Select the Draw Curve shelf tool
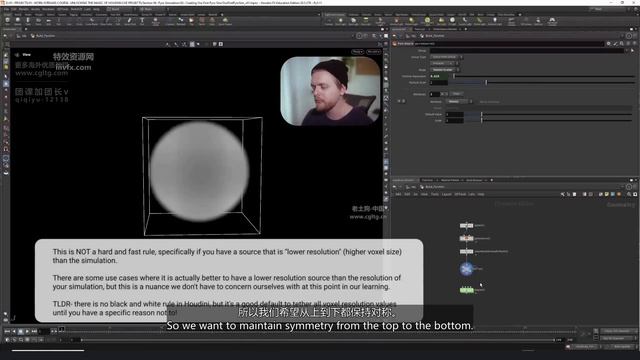Viewport: 640px width, 360px height. tap(106, 21)
